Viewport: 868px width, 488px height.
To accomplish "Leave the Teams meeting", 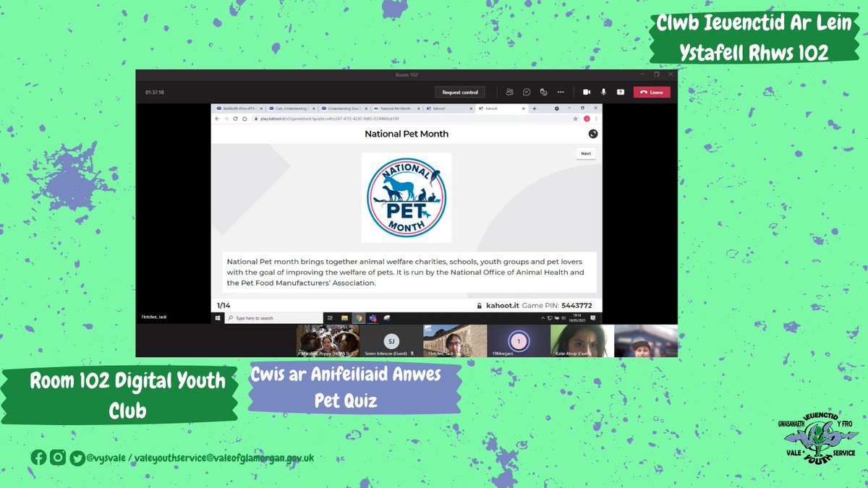I will (x=652, y=92).
